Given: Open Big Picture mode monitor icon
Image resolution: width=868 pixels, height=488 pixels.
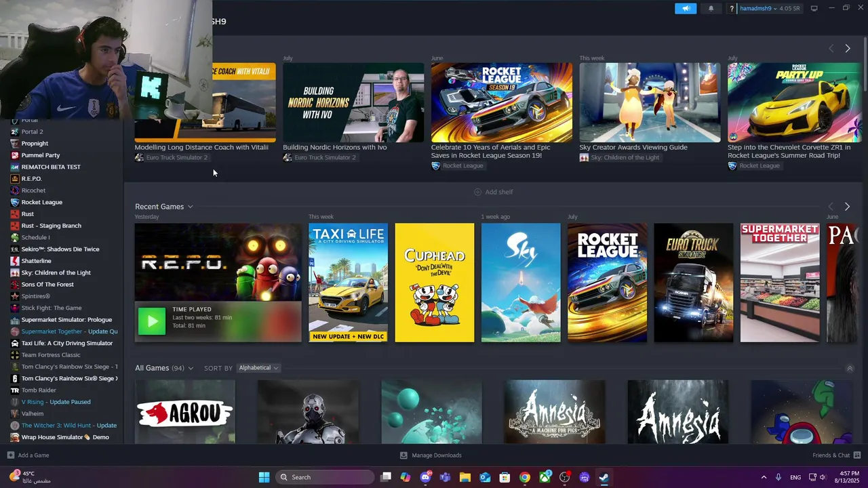Looking at the screenshot, I should 814,8.
